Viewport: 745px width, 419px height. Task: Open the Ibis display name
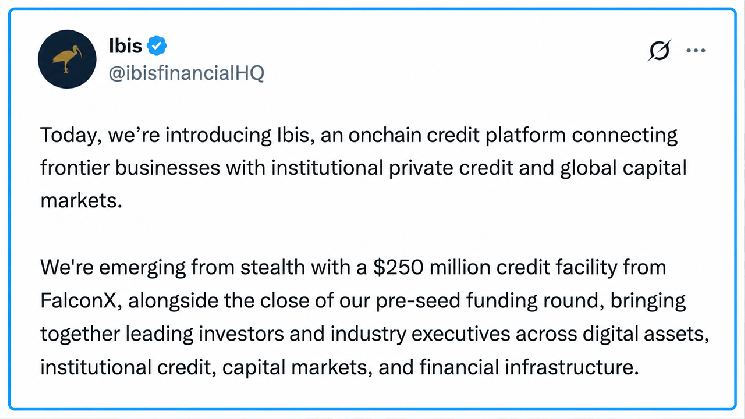125,46
